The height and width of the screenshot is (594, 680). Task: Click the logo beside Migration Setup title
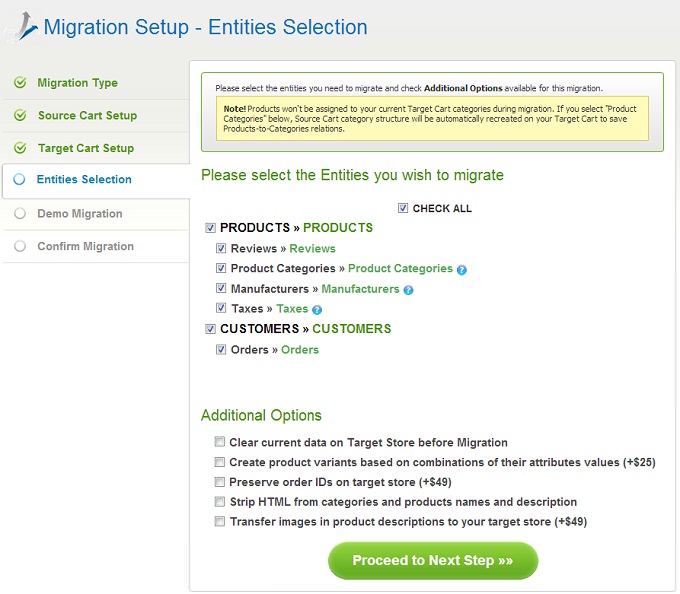pyautogui.click(x=26, y=27)
